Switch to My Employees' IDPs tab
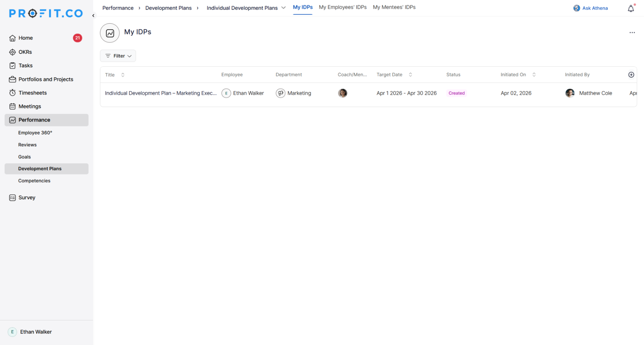Screen dimensions: 644x345 click(342, 7)
